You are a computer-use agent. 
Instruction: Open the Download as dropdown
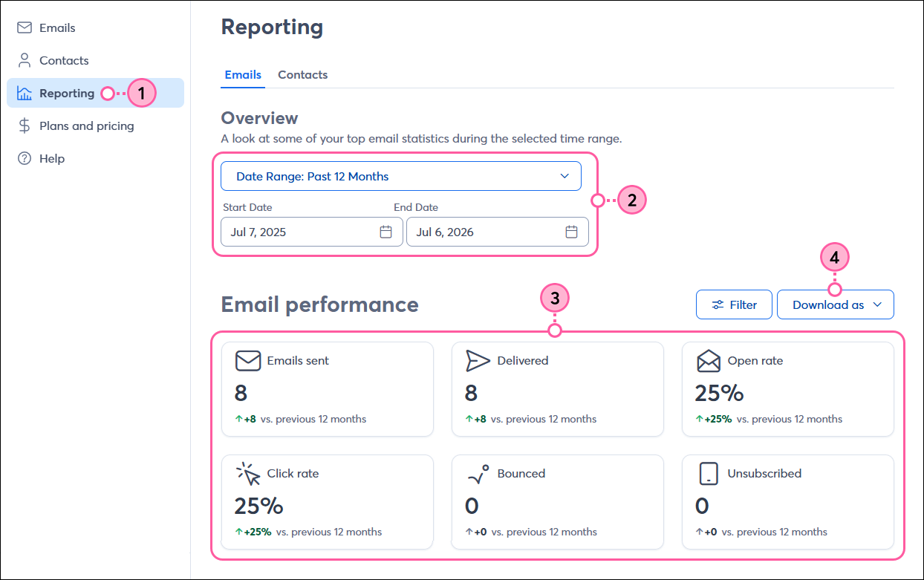(x=836, y=304)
